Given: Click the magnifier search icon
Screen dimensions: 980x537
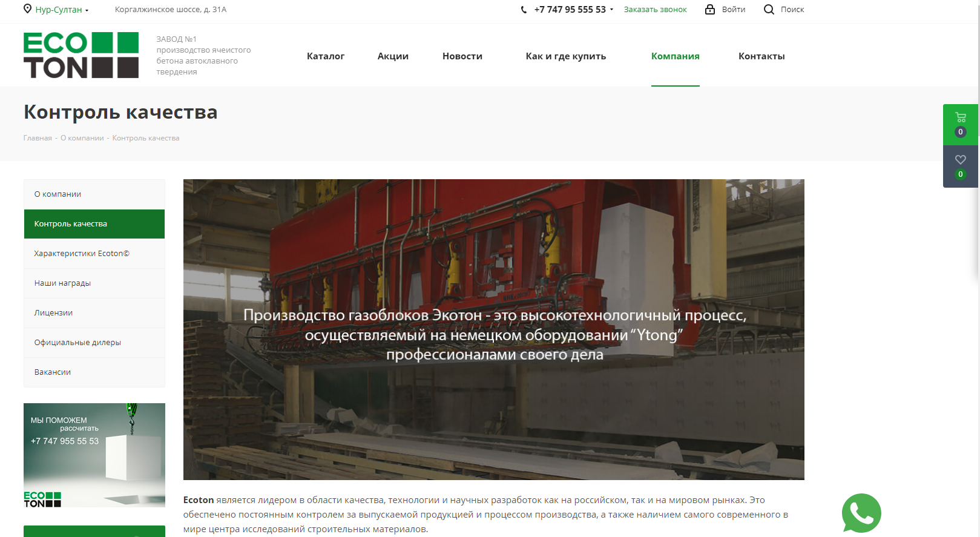Looking at the screenshot, I should [x=769, y=9].
